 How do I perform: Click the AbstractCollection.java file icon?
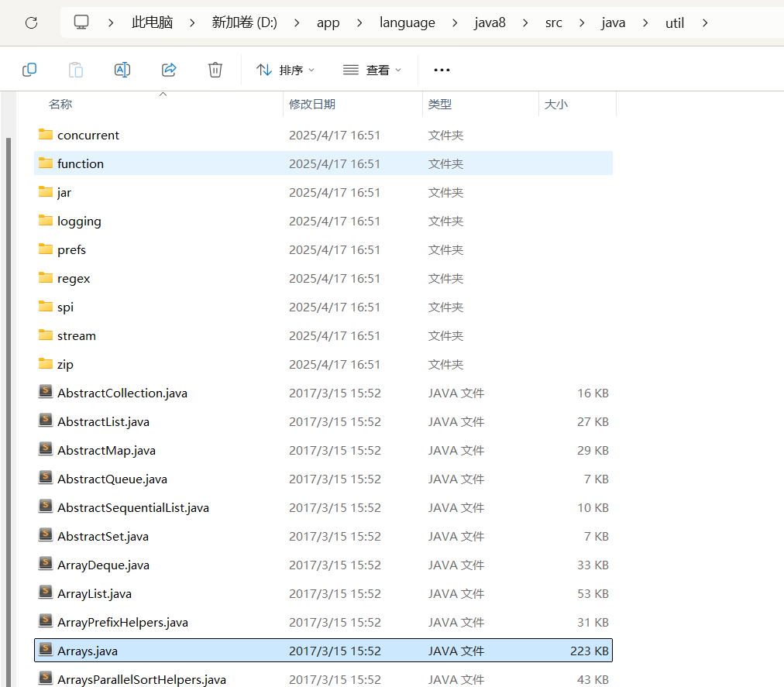(x=46, y=391)
